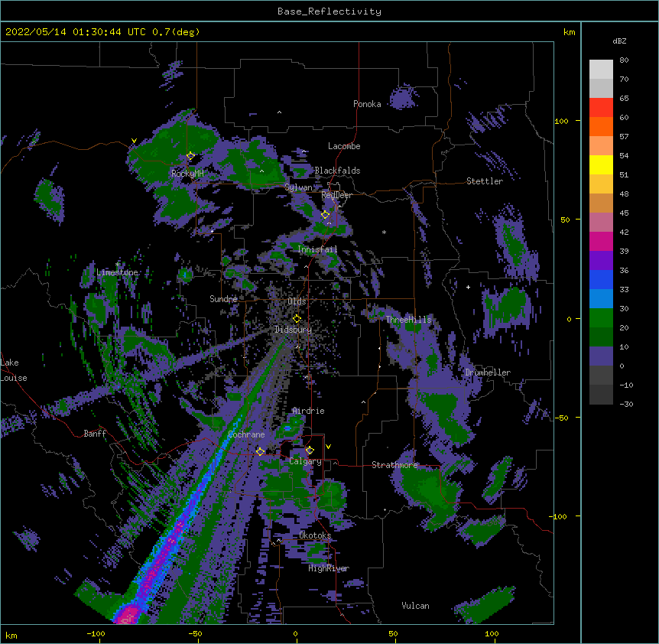Click the dBZ legend heading
659x644 pixels.
click(x=619, y=41)
